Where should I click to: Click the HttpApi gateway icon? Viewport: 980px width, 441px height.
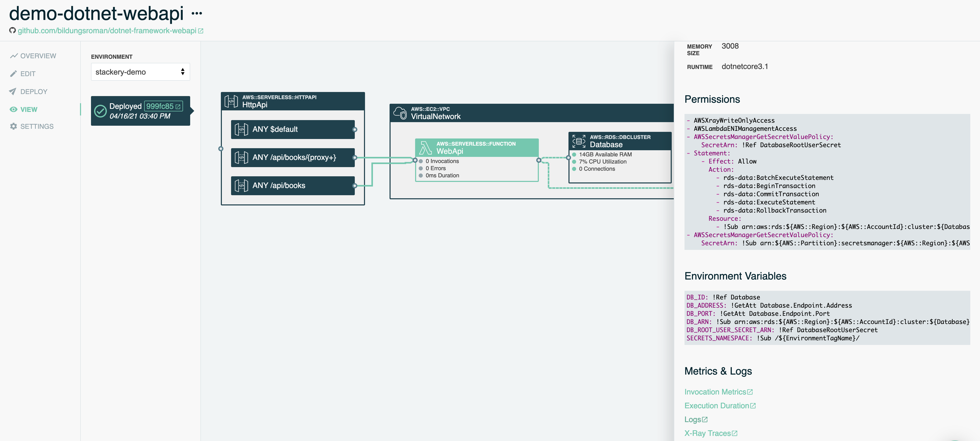tap(231, 101)
